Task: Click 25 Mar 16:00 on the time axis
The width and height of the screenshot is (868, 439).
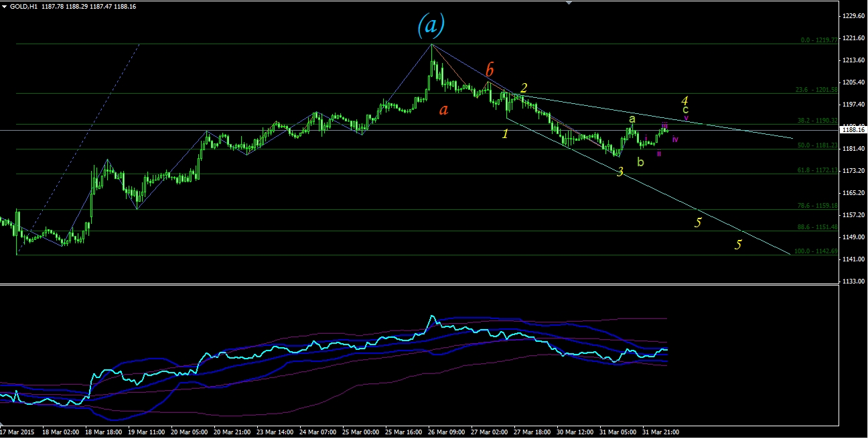Action: pyautogui.click(x=405, y=432)
